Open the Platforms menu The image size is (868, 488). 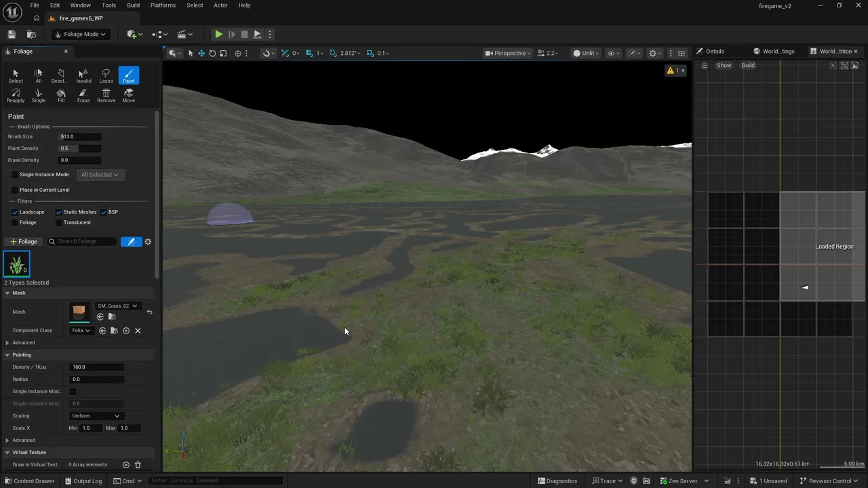[163, 5]
